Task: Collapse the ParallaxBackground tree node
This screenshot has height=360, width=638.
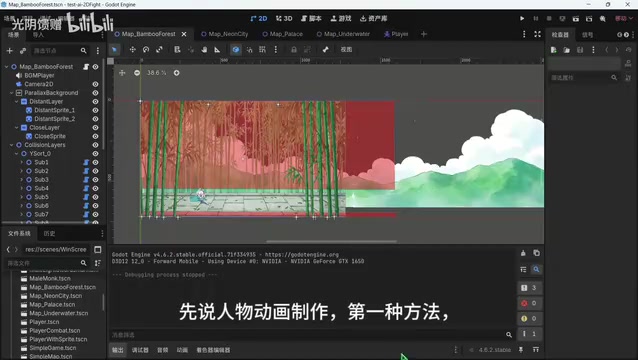Action: (11, 93)
